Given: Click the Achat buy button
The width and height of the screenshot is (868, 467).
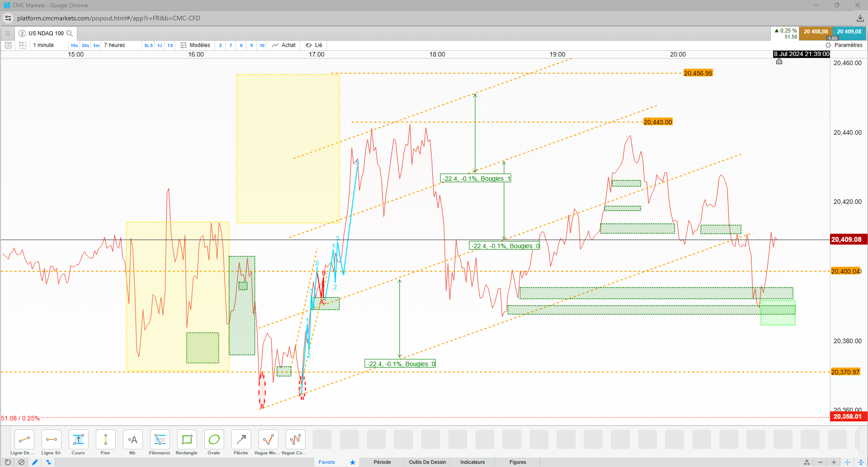Looking at the screenshot, I should (284, 45).
